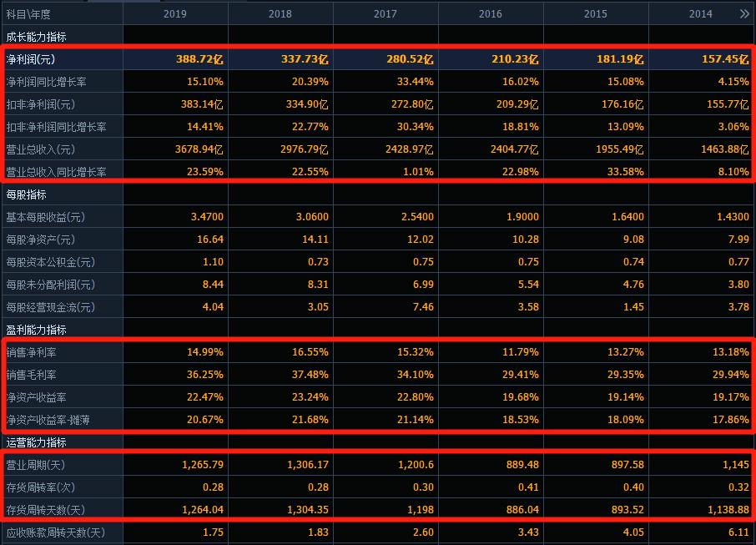
Task: Select the 388.72亿 net profit value
Action: coord(200,59)
